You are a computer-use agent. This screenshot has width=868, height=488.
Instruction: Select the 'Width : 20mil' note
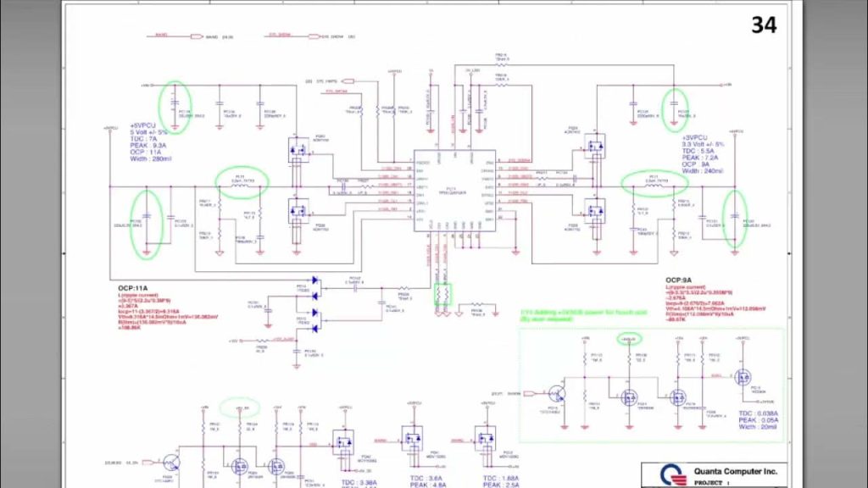(x=757, y=427)
